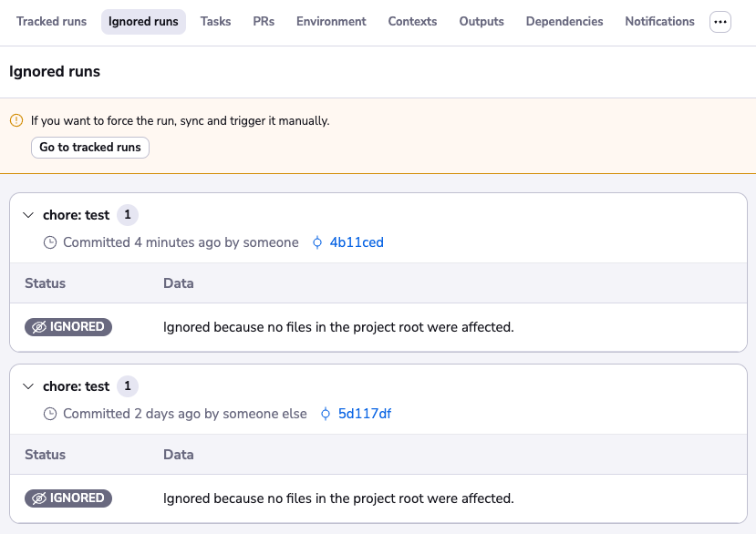
Task: Open the Notifications tab
Action: pos(659,22)
